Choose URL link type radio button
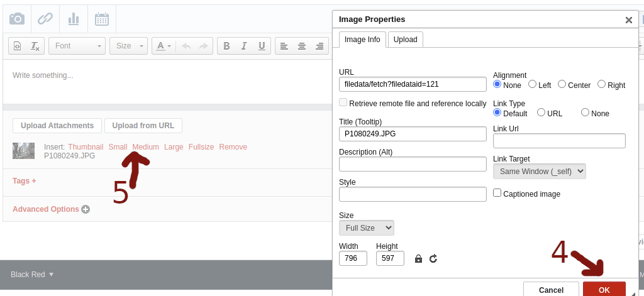The width and height of the screenshot is (644, 296). click(541, 113)
